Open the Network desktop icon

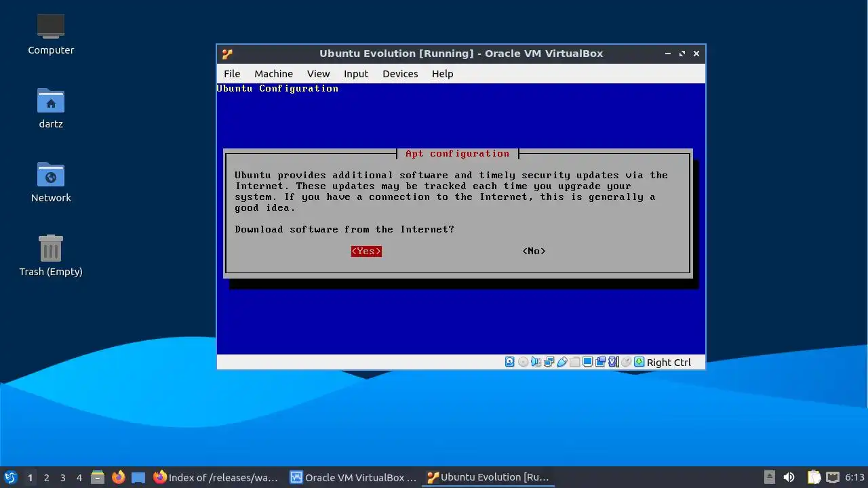click(x=51, y=182)
